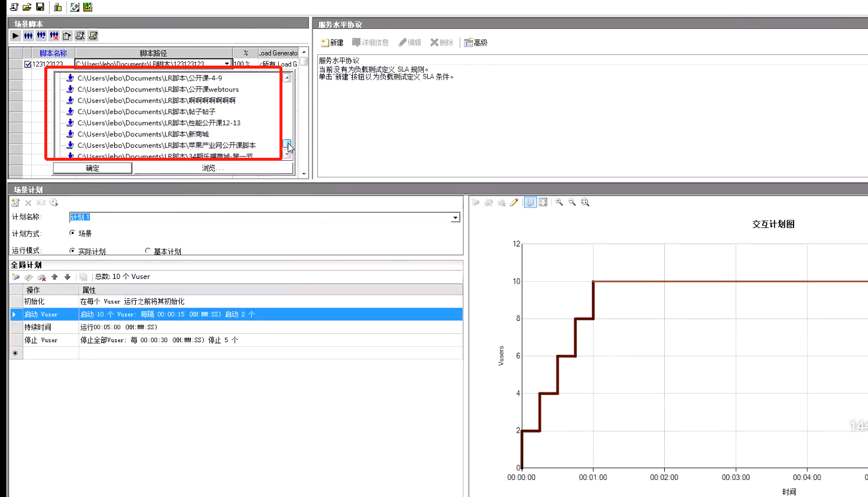Open runtime settings icon in script toolbar
The image size is (868, 497).
(93, 36)
